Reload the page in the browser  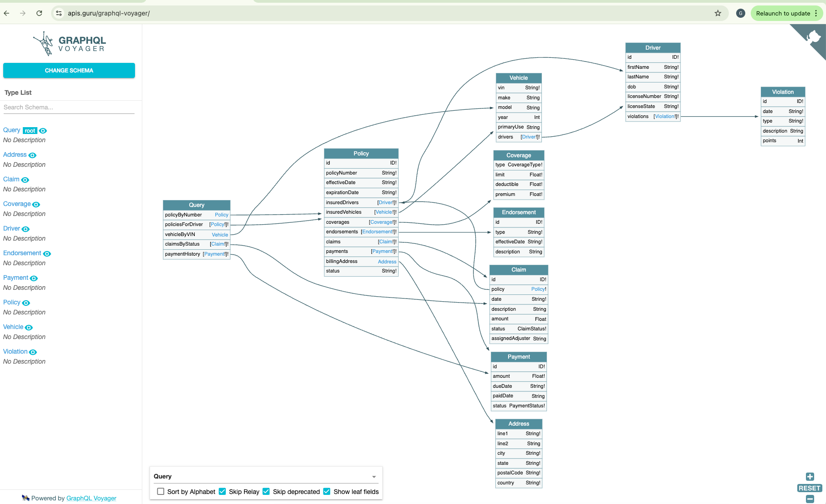[x=39, y=13]
